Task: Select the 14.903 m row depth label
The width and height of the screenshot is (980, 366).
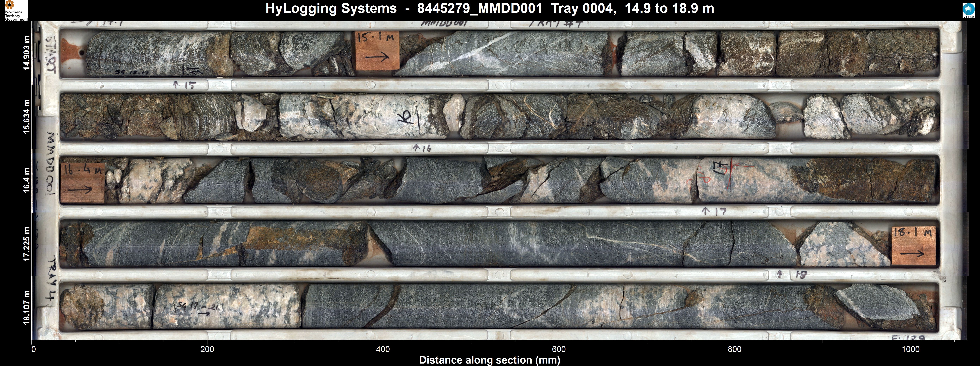Action: 26,53
